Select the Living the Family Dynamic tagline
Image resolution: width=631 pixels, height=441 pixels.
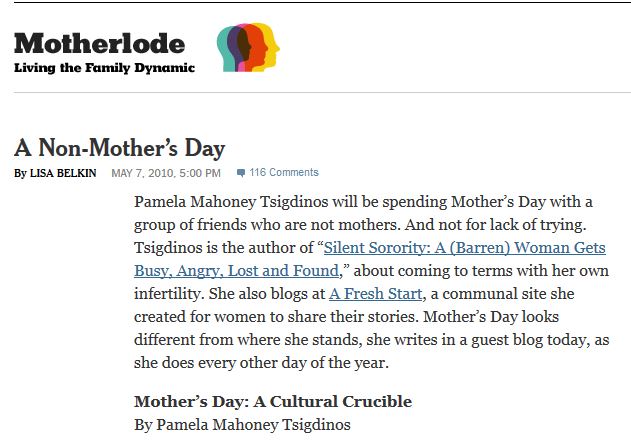(104, 68)
